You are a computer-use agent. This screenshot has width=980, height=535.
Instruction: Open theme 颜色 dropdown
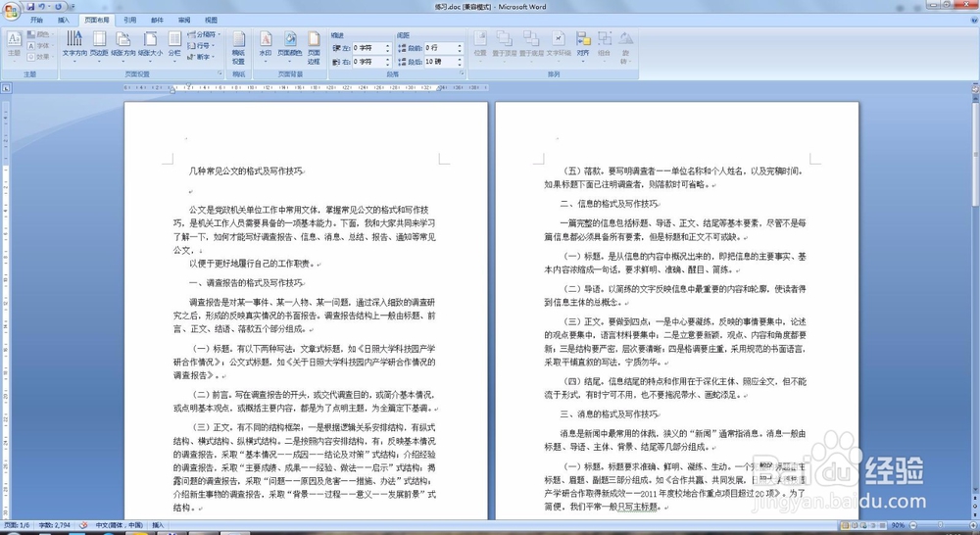coord(39,34)
